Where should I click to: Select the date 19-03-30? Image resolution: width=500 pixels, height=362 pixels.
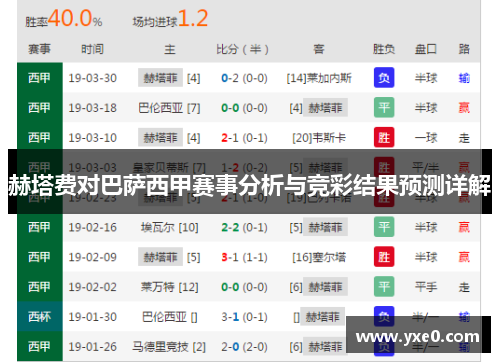click(93, 78)
